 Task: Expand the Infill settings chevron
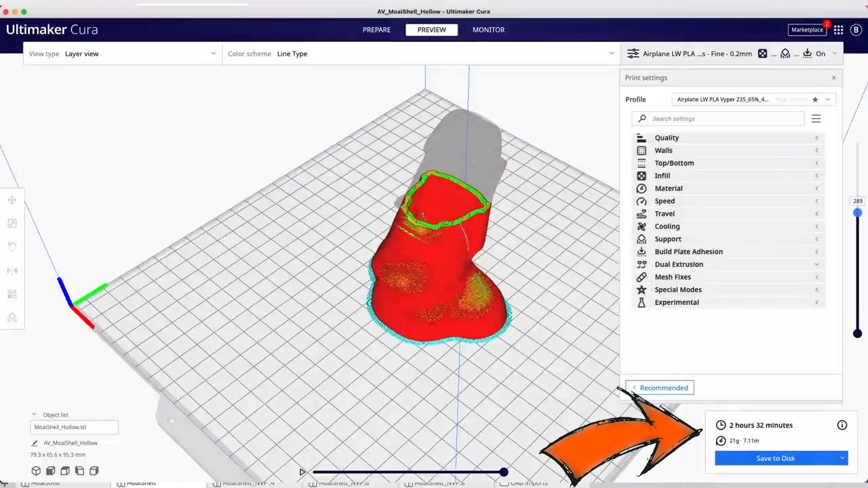816,176
